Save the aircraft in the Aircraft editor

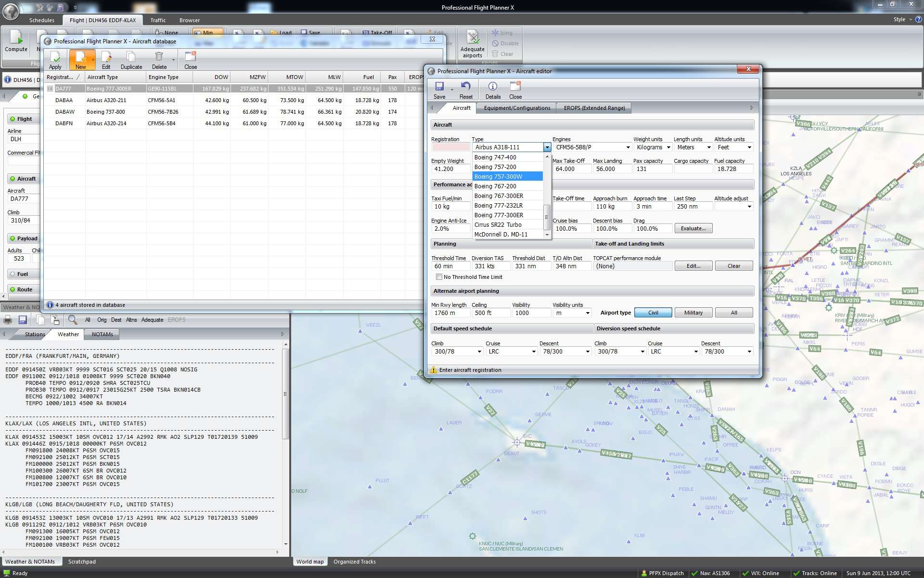tap(439, 89)
